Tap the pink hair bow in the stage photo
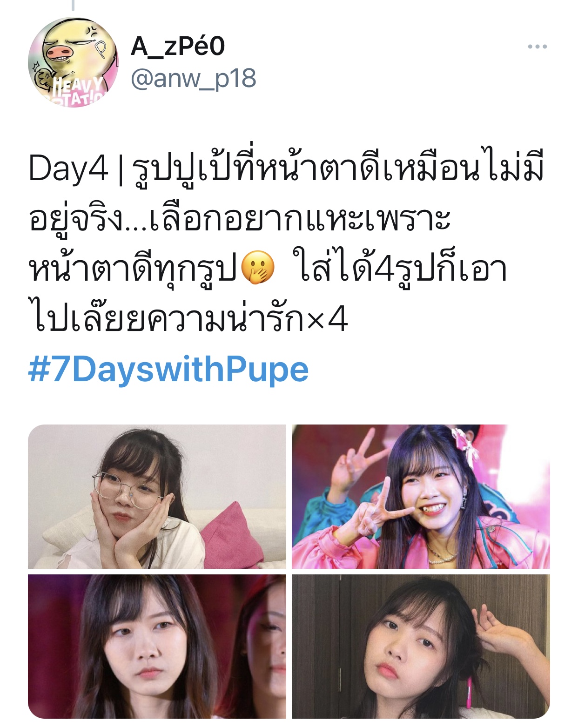Viewport: 578px width, 728px height. 467,443
